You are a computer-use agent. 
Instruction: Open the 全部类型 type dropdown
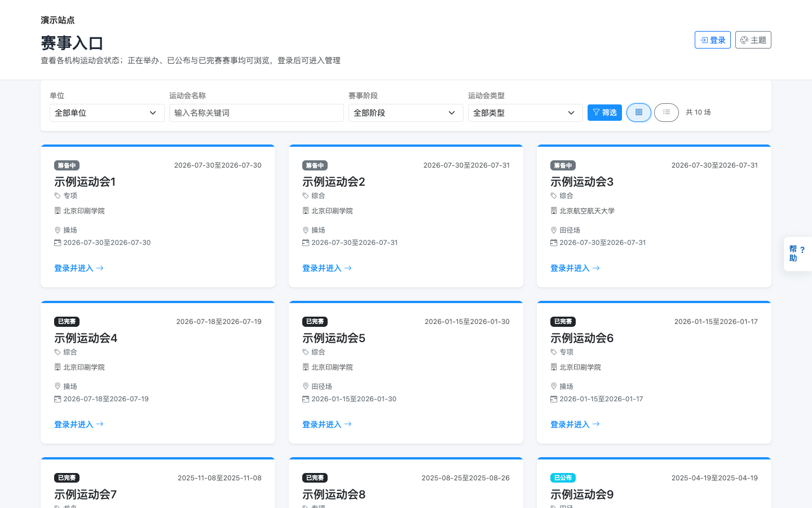tap(525, 113)
